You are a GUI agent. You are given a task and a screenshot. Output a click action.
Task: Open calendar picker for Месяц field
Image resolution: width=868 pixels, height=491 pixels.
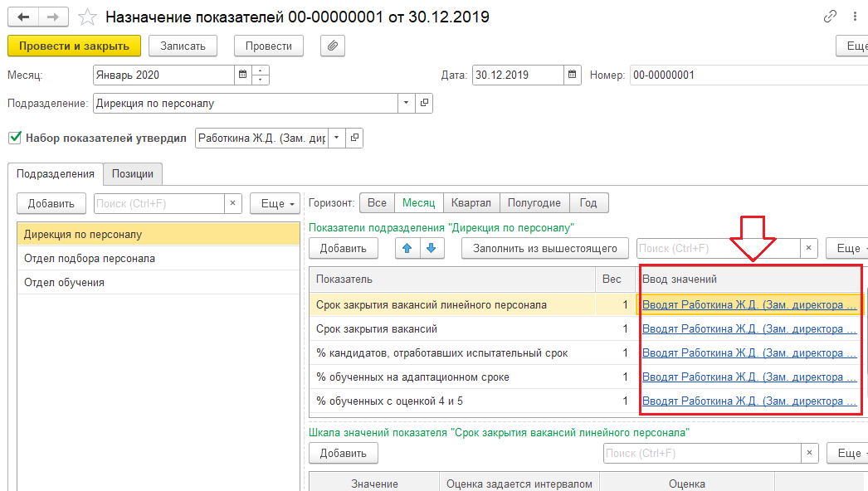point(242,75)
